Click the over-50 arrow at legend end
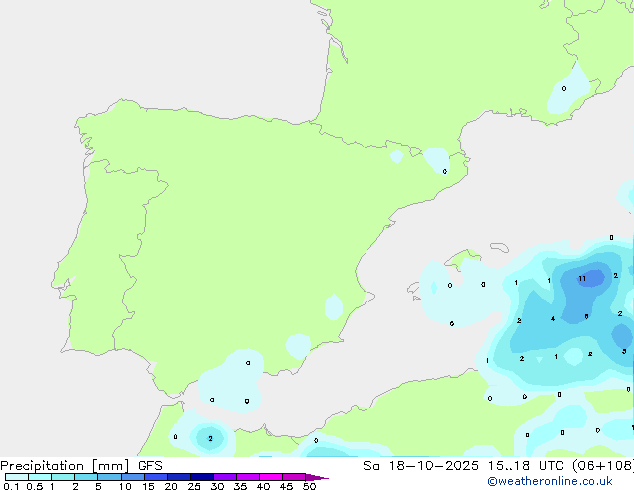 tap(317, 477)
